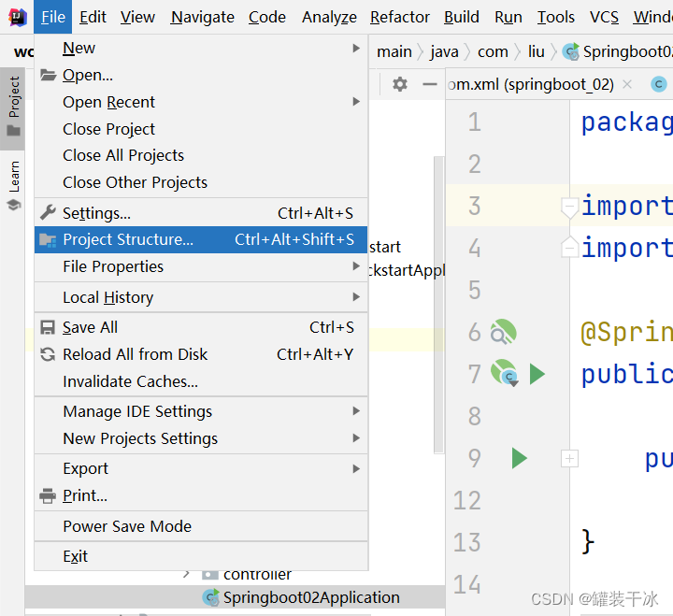
Task: Open the Java class tab beside pom.xml
Action: click(659, 84)
